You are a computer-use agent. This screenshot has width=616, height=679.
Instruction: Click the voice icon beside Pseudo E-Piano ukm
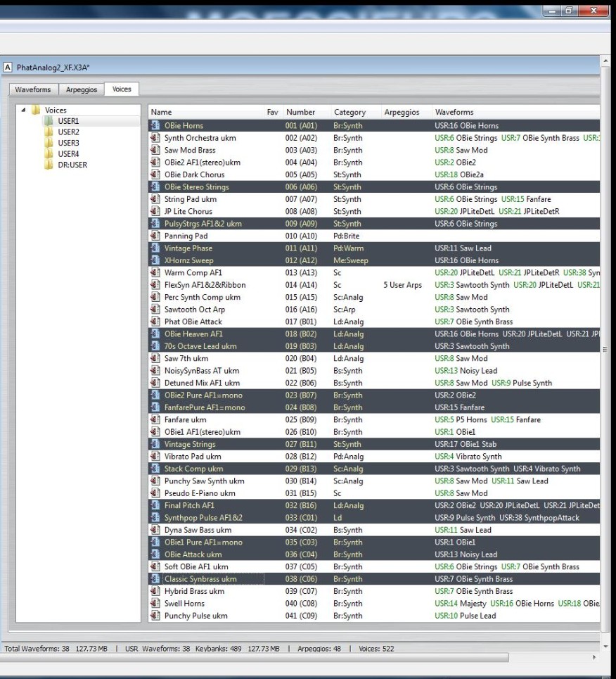tap(155, 493)
